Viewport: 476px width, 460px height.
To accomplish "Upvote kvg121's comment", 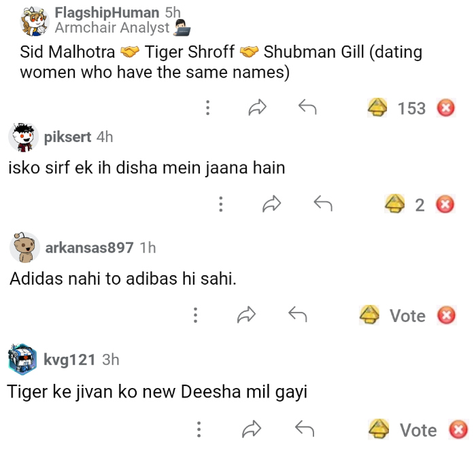I will point(378,429).
